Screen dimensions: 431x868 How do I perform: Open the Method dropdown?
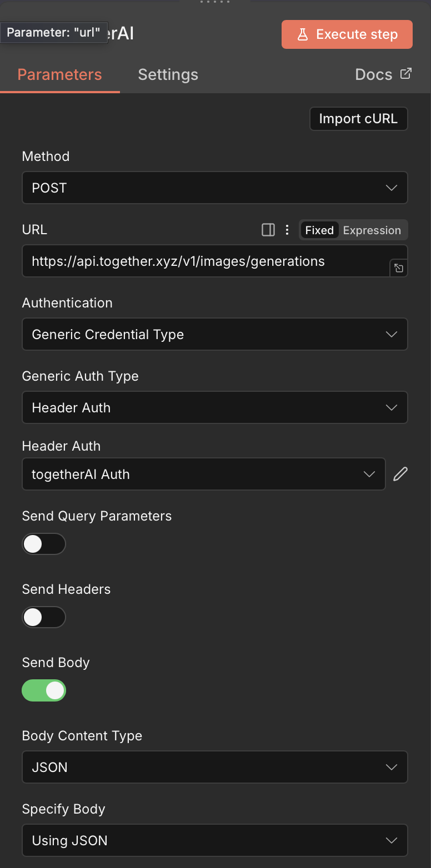(x=214, y=188)
